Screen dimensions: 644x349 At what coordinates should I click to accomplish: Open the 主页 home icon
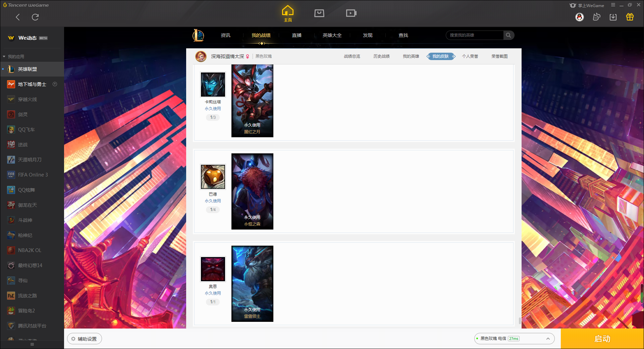pyautogui.click(x=288, y=14)
